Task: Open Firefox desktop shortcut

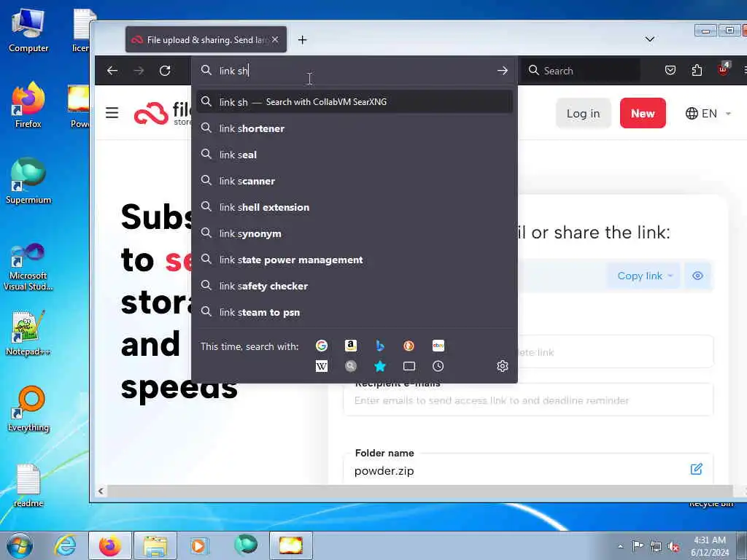Action: click(28, 106)
